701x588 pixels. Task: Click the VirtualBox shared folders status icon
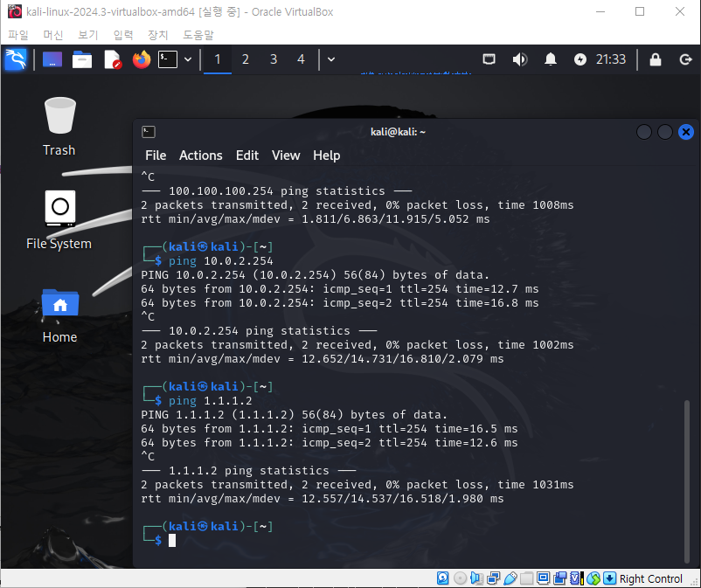click(527, 578)
